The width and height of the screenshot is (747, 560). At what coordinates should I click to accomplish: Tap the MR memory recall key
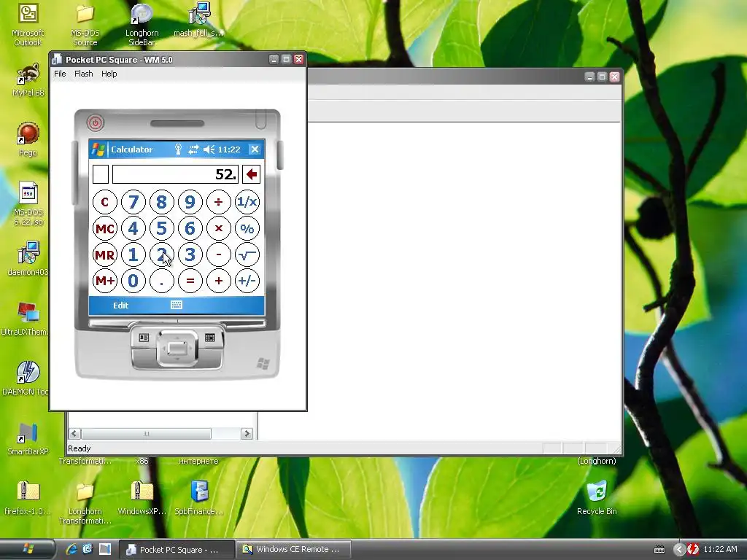(x=104, y=254)
